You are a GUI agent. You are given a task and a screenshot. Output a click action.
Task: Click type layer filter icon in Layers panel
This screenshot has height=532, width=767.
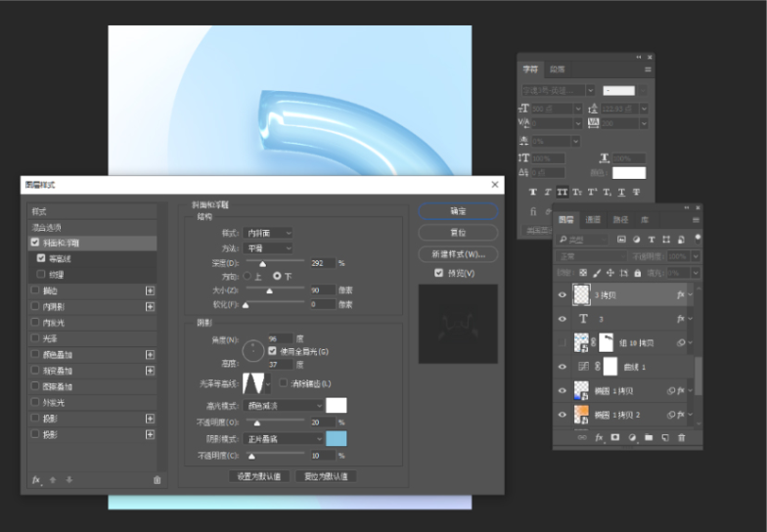pos(652,240)
